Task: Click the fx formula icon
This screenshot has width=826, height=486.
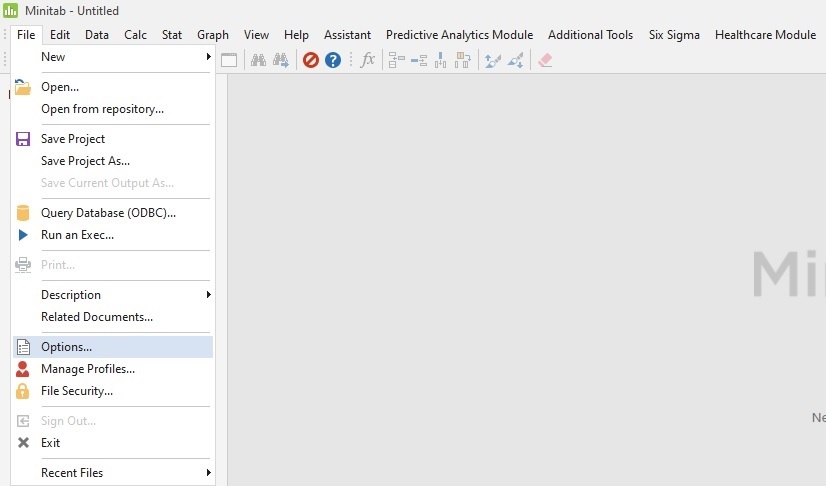Action: [368, 59]
